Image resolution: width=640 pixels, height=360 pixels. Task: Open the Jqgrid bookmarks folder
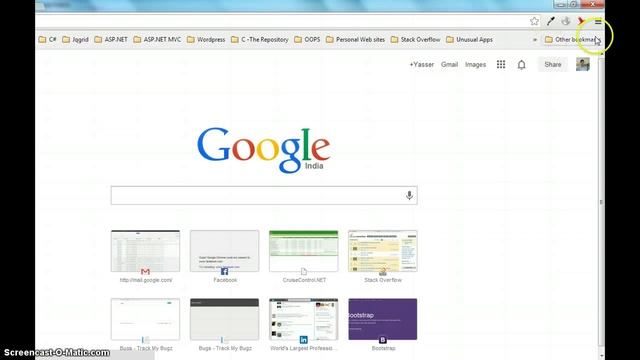coord(76,40)
